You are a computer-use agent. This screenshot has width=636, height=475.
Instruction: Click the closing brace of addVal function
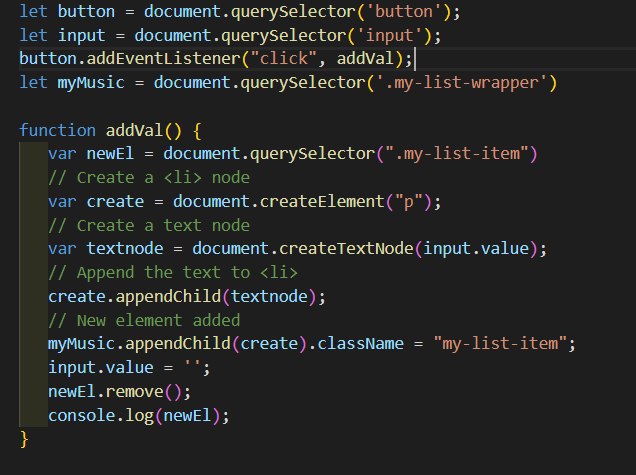24,439
